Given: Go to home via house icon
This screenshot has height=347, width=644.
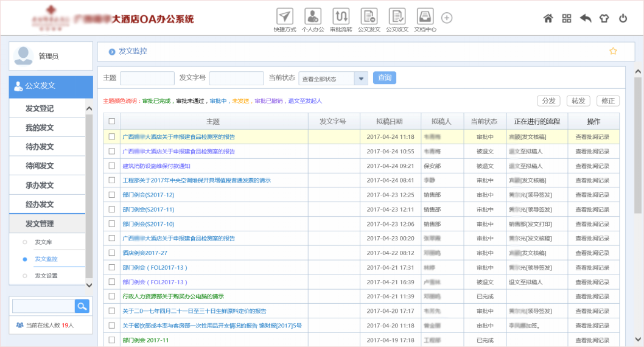Looking at the screenshot, I should coord(548,18).
